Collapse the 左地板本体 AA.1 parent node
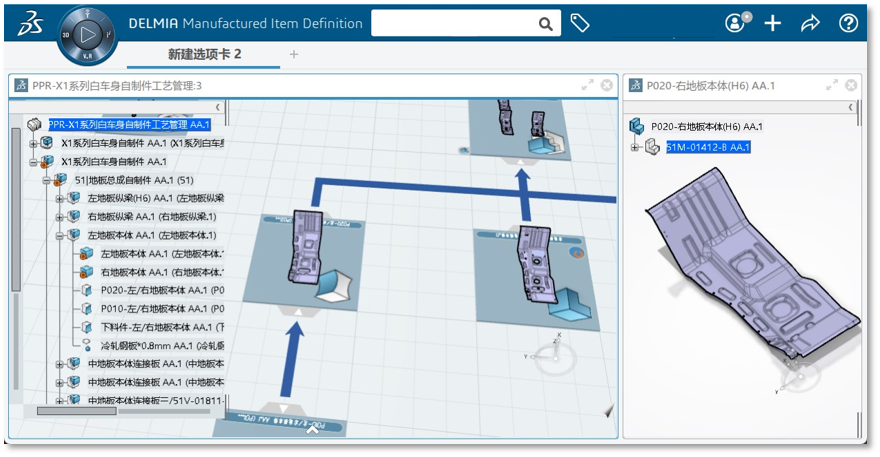 pos(59,236)
